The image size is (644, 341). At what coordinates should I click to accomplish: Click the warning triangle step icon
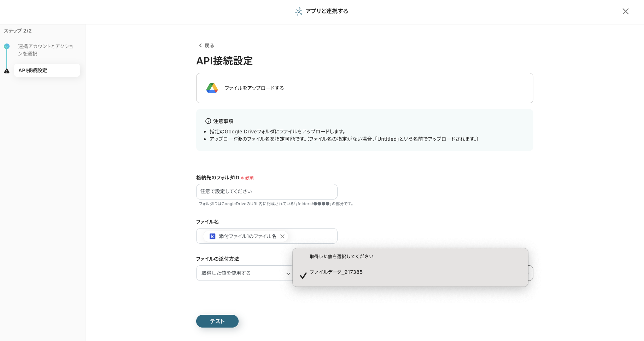coord(7,71)
